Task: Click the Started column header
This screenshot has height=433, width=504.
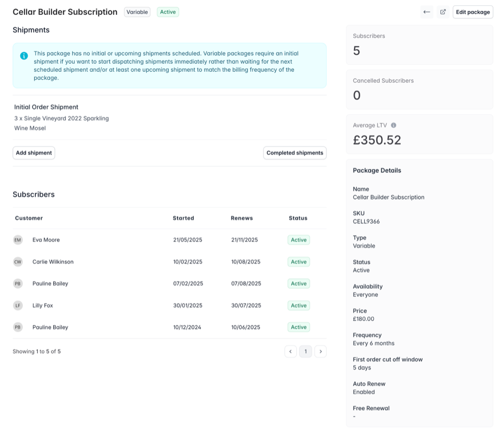Action: (183, 218)
